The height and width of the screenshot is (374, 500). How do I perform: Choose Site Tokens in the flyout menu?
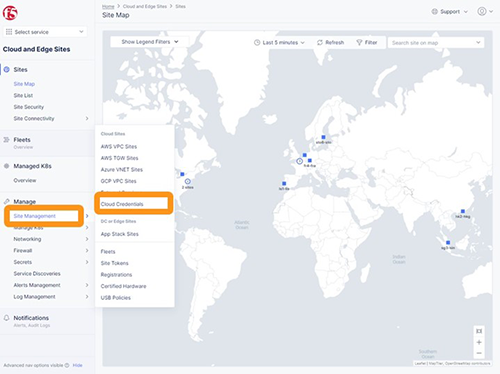(x=114, y=263)
